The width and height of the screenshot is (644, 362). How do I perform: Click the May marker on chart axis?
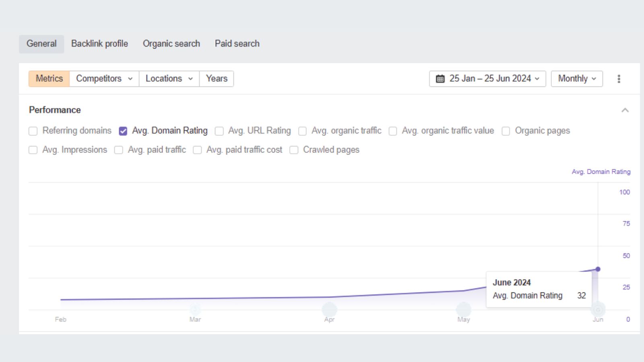pyautogui.click(x=464, y=310)
